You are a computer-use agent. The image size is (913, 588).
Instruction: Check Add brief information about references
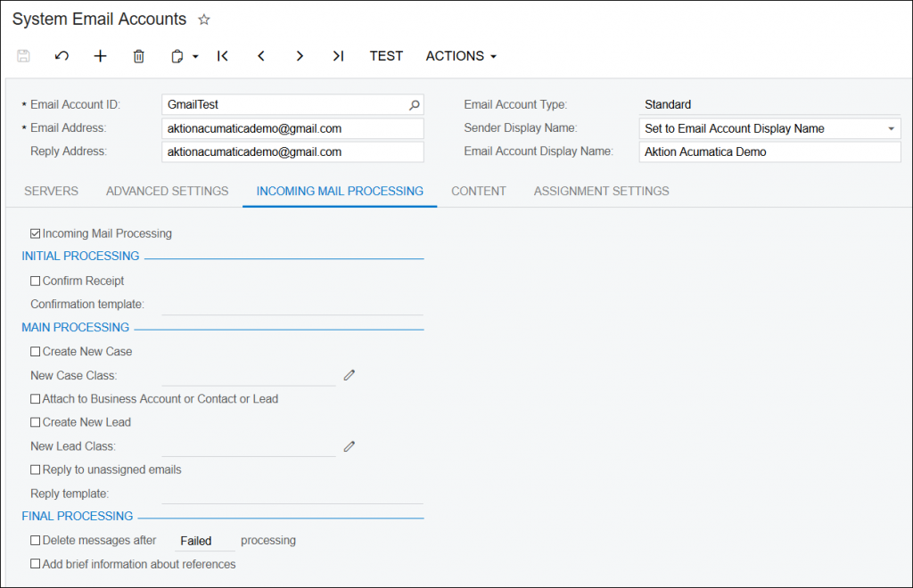(35, 564)
